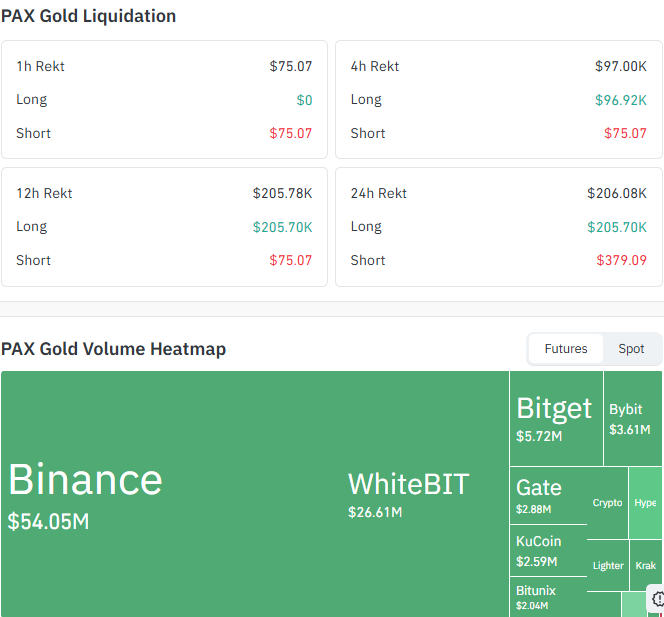Click the Krak heatmap tile
Viewport: 664px width, 617px height.
pos(646,565)
